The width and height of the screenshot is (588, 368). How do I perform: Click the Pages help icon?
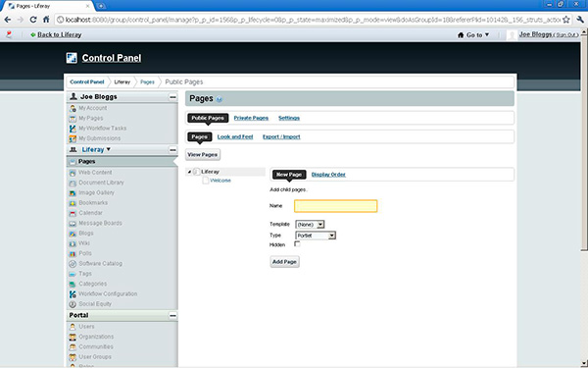click(220, 99)
